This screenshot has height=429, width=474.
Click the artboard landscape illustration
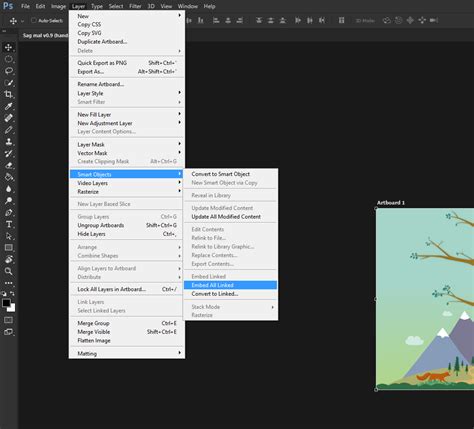click(x=425, y=299)
